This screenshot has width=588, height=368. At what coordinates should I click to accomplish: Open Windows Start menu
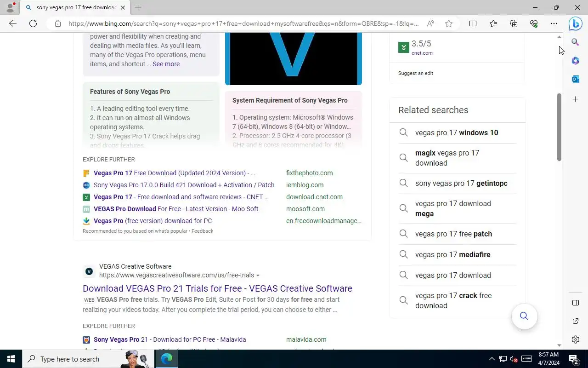tap(11, 359)
